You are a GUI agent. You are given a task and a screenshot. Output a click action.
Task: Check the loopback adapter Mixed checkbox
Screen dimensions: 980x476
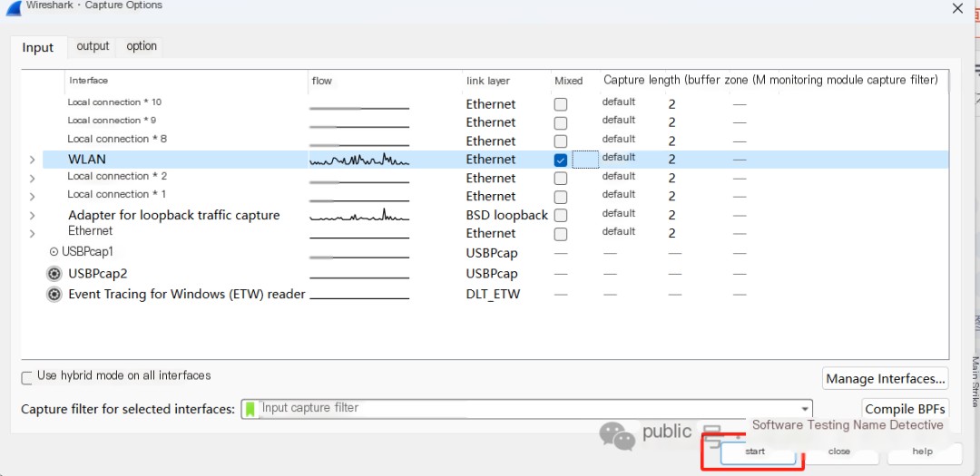tap(561, 216)
